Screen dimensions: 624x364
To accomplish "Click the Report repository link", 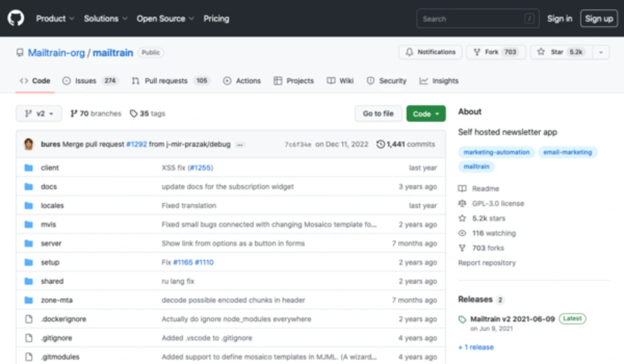I will click(486, 262).
